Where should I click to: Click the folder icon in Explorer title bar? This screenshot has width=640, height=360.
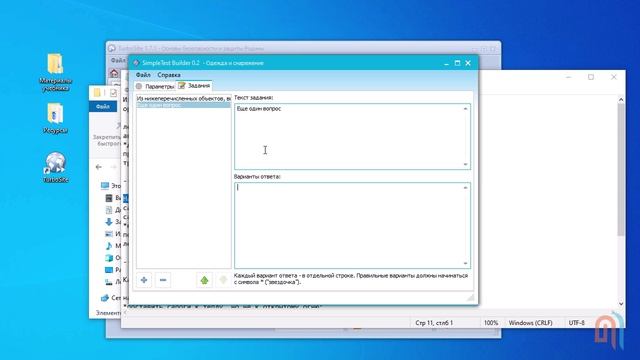[97, 93]
